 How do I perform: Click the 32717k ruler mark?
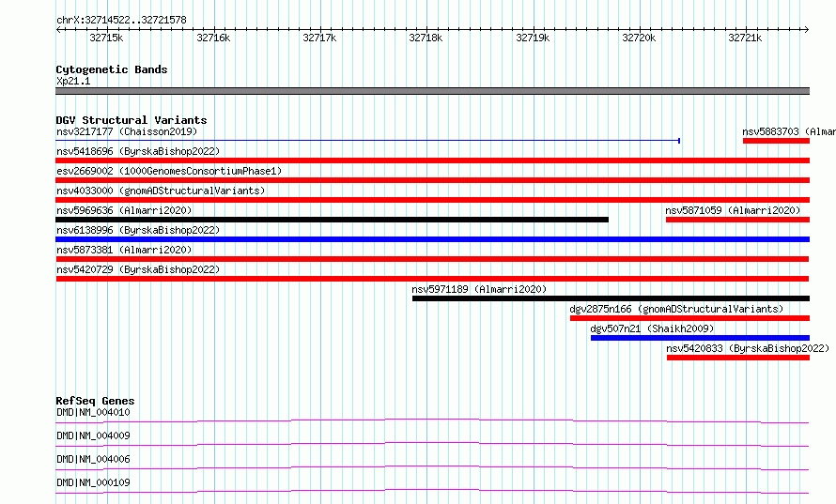pyautogui.click(x=319, y=38)
